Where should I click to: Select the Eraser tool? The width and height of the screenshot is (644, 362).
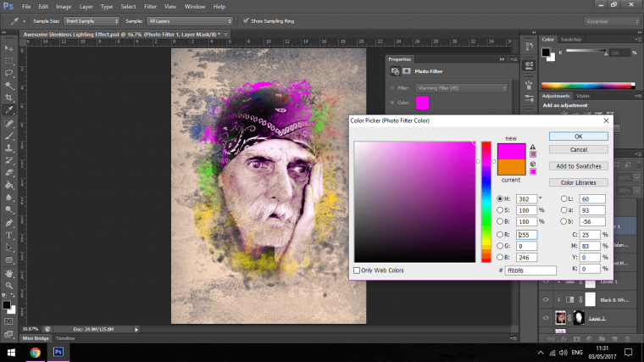[x=8, y=173]
